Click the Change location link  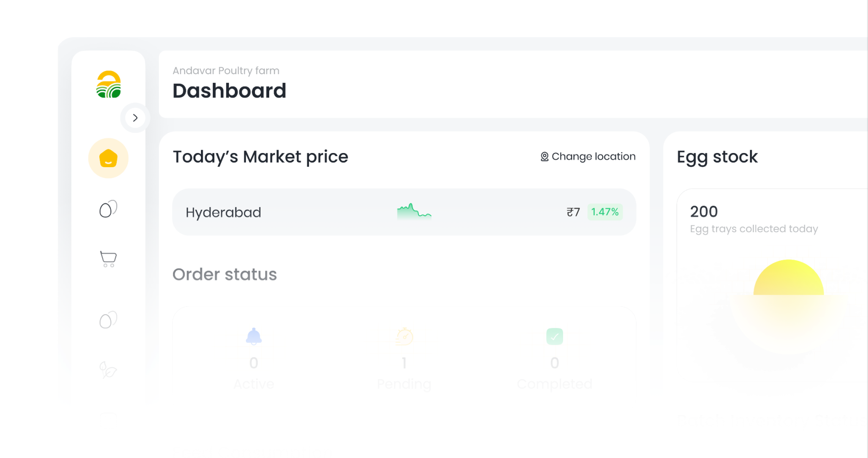tap(593, 157)
